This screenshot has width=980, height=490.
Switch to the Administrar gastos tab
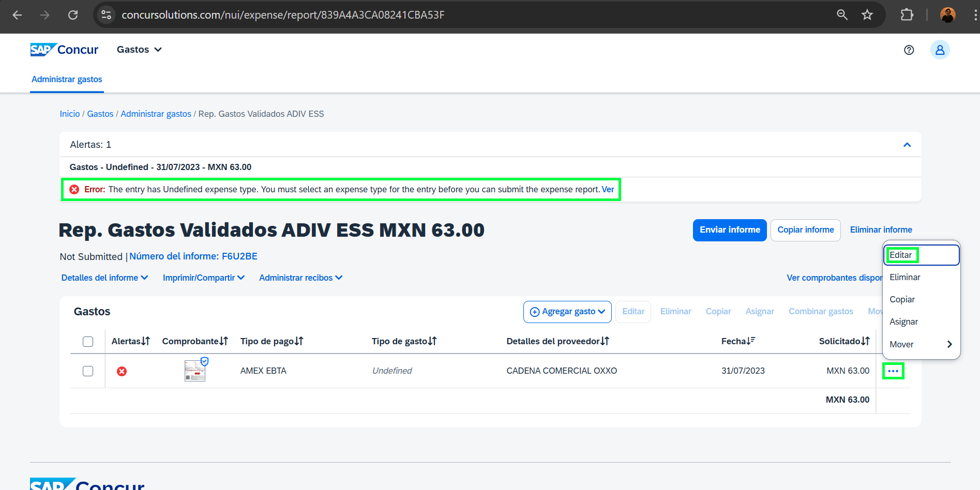[67, 80]
